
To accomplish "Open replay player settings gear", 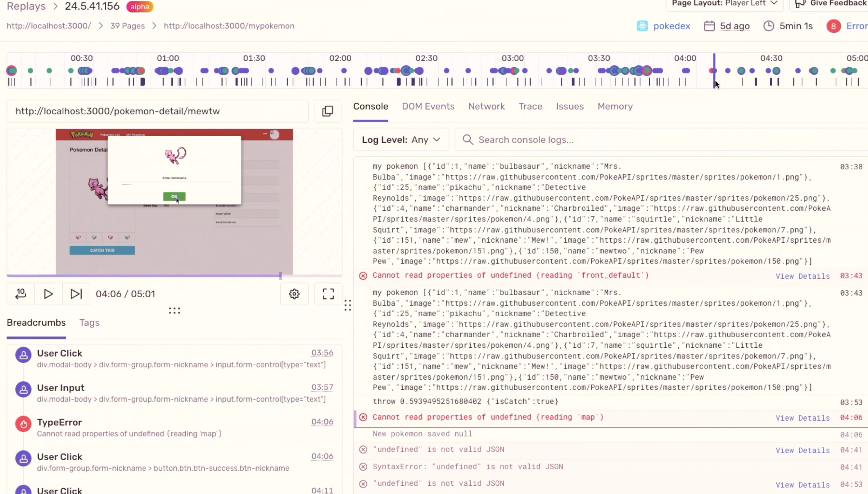I will tap(294, 294).
